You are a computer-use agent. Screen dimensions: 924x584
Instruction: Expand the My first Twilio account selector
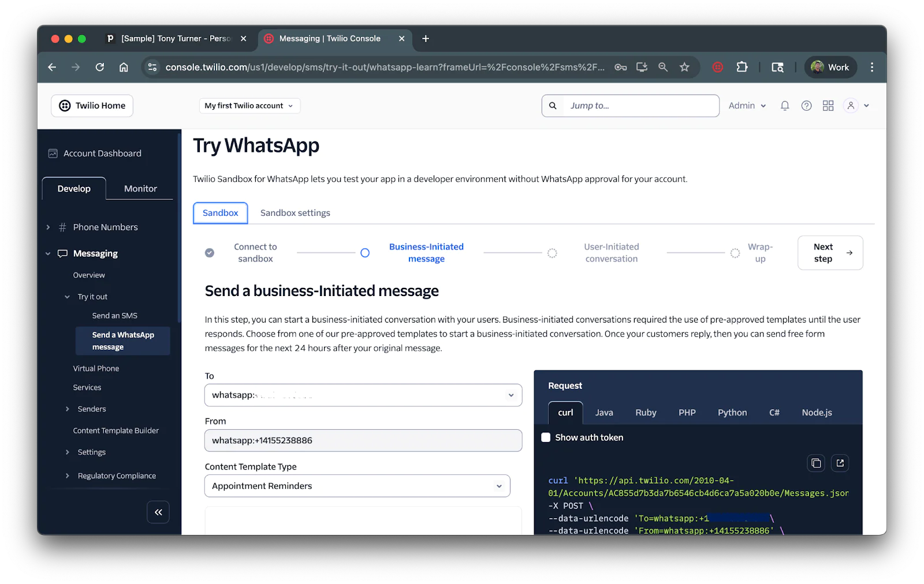click(249, 106)
